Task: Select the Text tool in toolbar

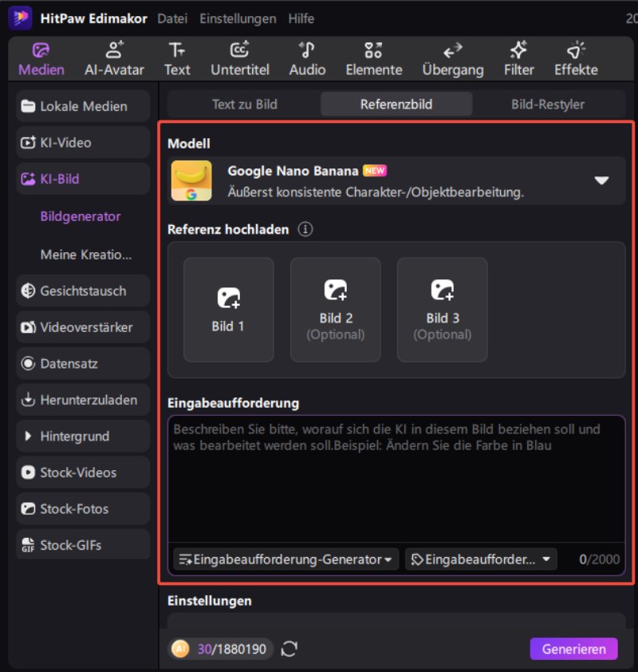Action: click(177, 59)
